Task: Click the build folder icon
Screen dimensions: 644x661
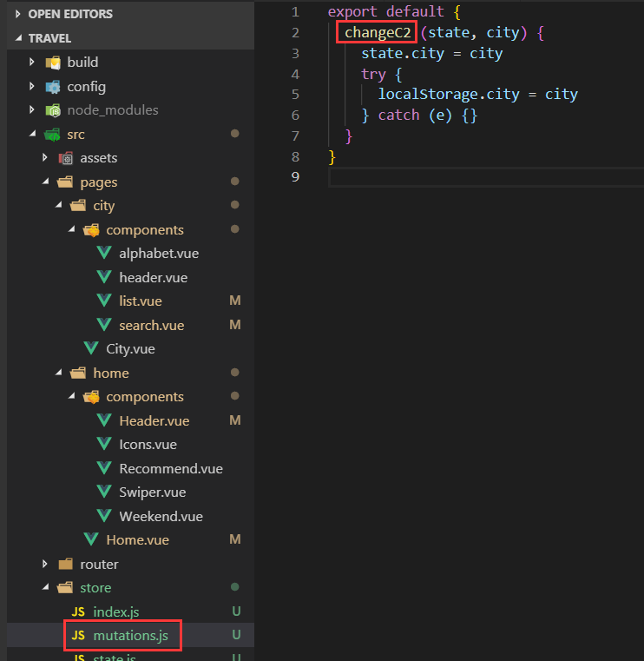Action: pos(53,63)
